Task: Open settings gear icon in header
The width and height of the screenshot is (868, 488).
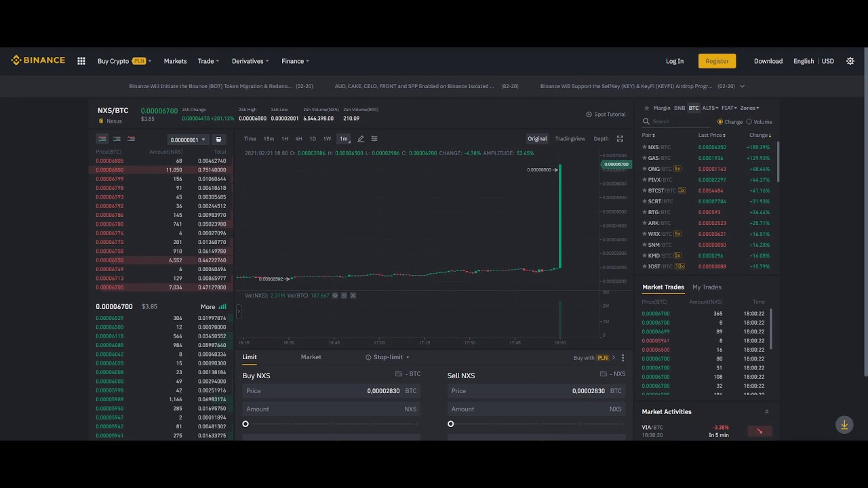Action: [x=850, y=61]
